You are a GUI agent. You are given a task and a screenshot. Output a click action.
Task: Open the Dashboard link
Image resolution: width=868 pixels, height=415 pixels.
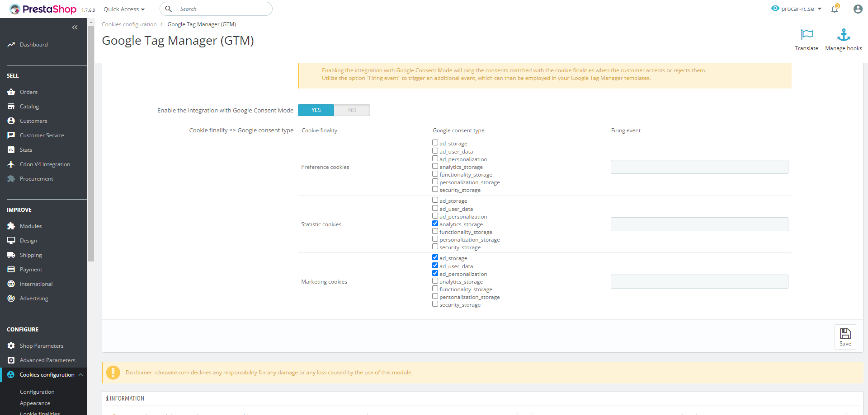click(x=34, y=45)
